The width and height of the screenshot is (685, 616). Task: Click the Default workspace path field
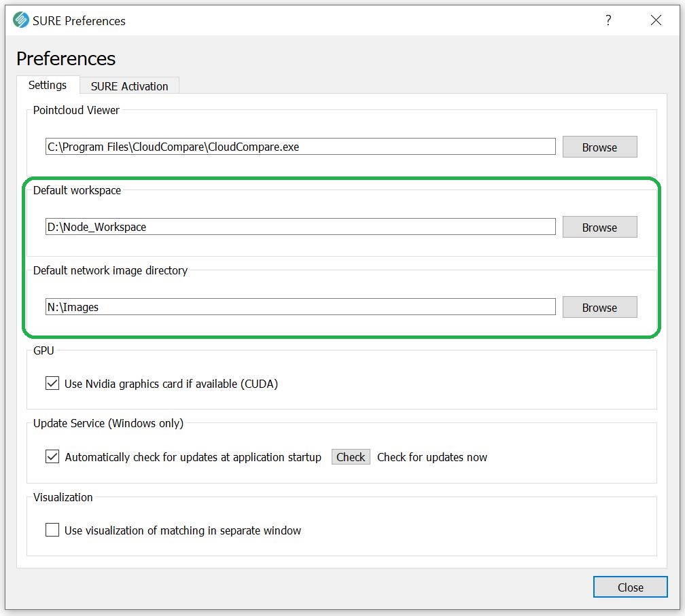300,227
